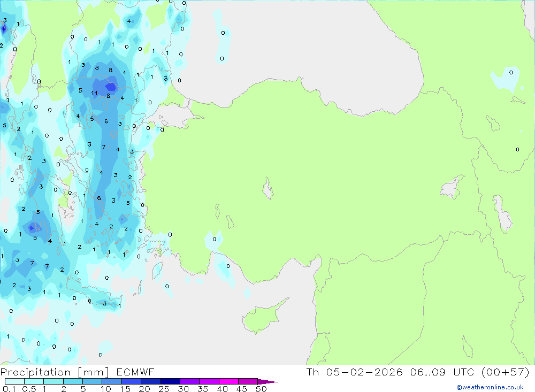The height and width of the screenshot is (392, 535).
Task: Select the 45–50 mm legend color box
Action: (x=248, y=381)
